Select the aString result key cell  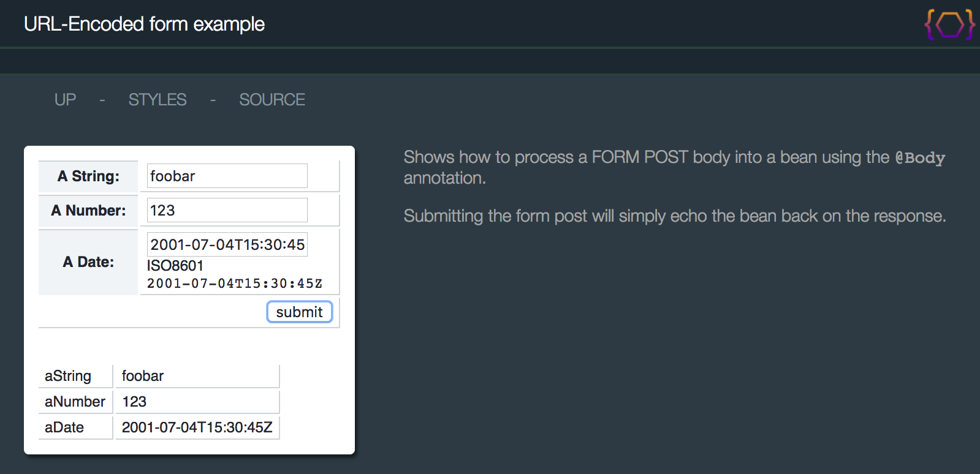(x=75, y=376)
